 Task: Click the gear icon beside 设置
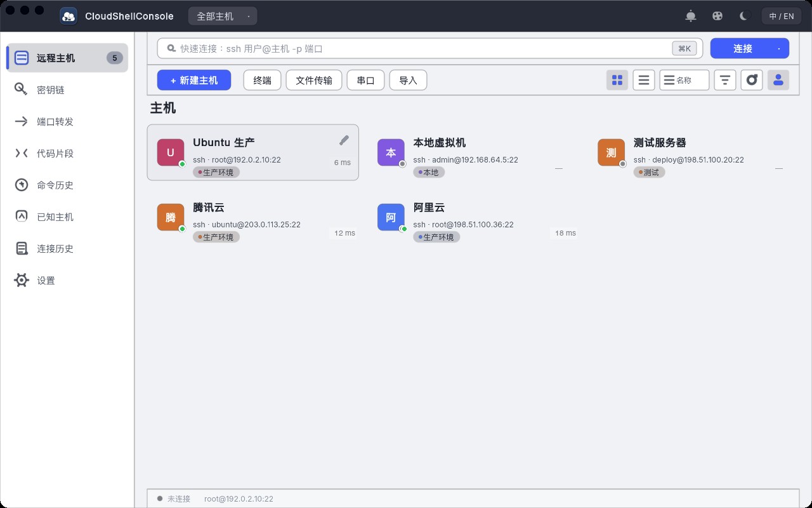coord(22,280)
